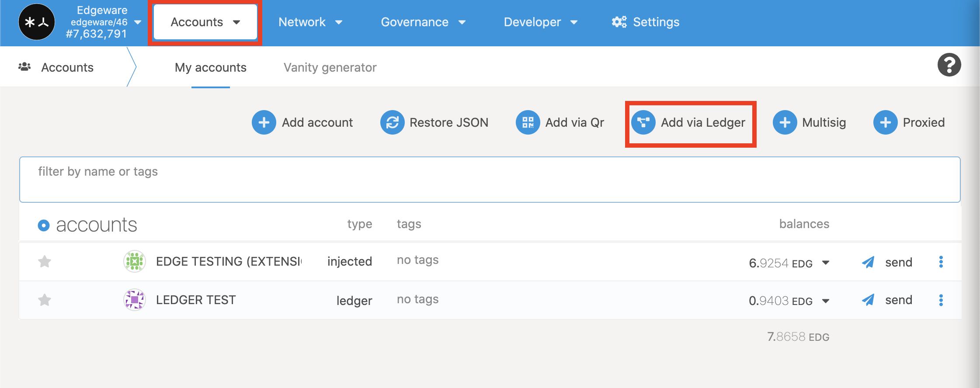Click the Restore JSON sync icon
This screenshot has width=980, height=388.
coord(392,122)
